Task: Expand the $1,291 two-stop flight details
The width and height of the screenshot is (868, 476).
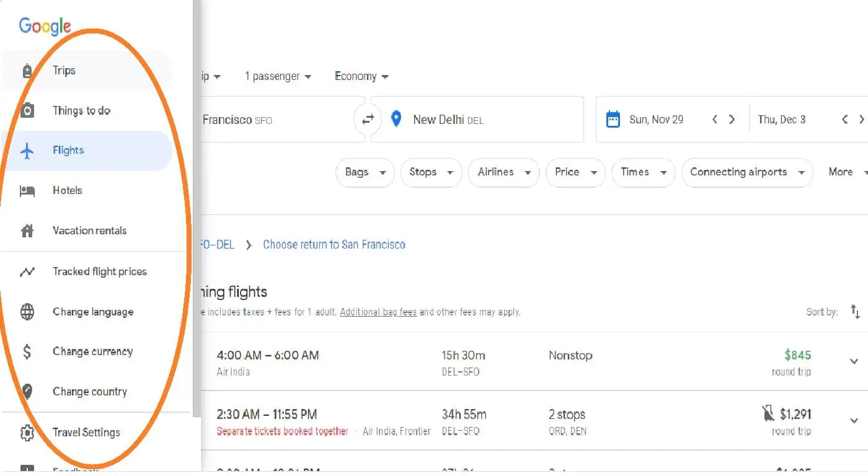Action: click(x=854, y=421)
